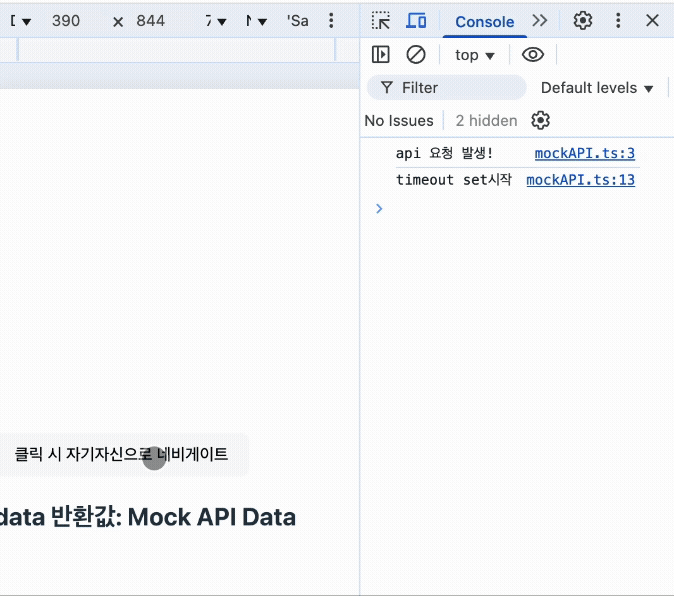
Task: Click the 'data 반환값: Mock API Data' heading
Action: coord(147,517)
